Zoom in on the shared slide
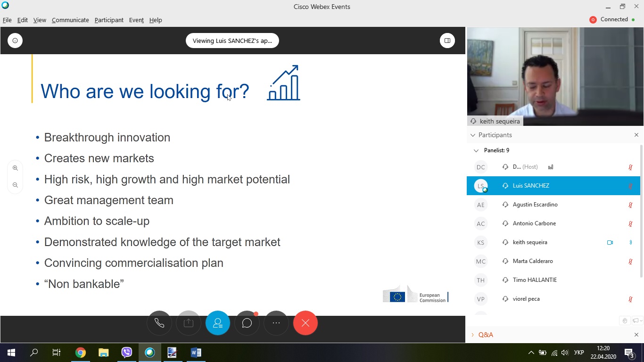Screen dimensions: 644x362 [15, 168]
